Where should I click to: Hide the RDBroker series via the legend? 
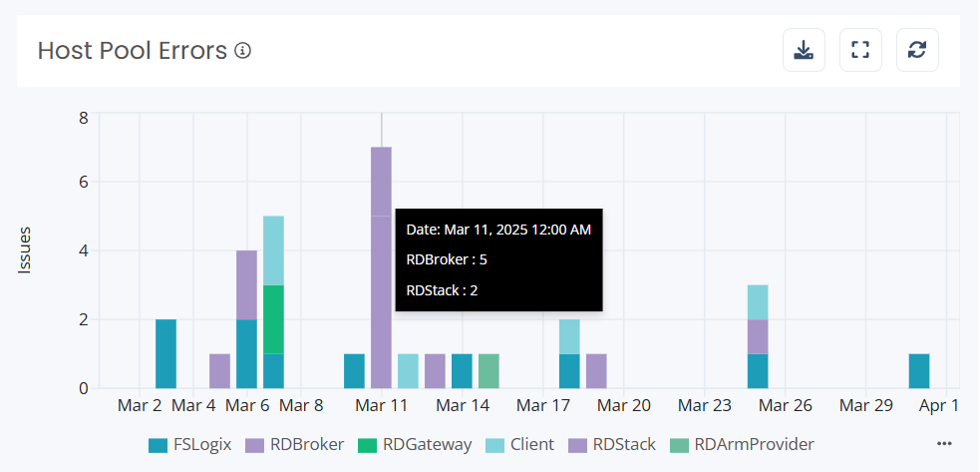pos(296,444)
